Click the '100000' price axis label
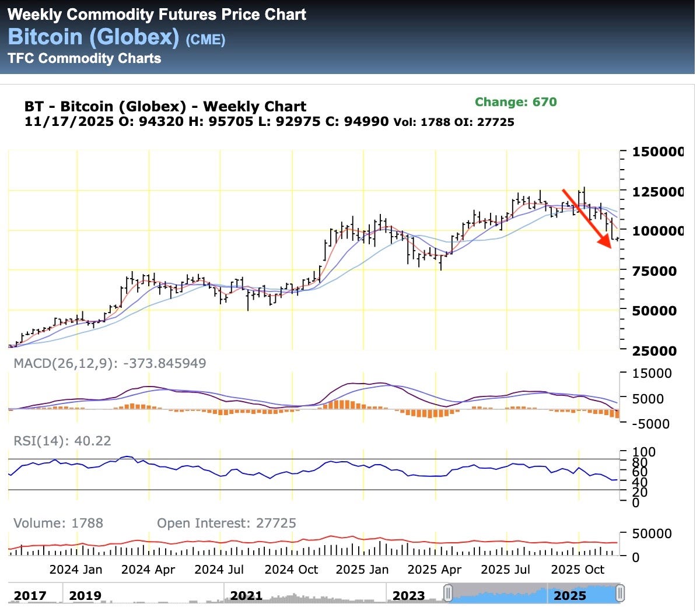 659,231
